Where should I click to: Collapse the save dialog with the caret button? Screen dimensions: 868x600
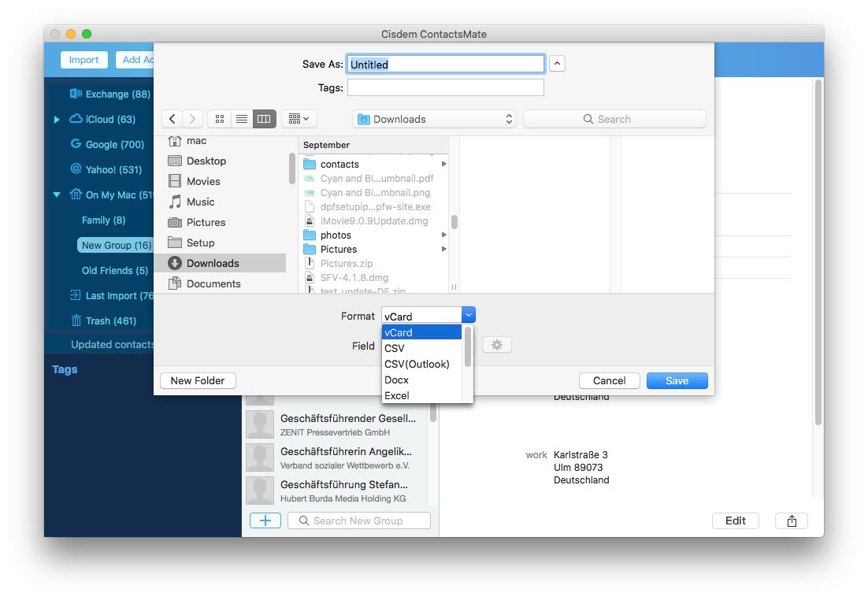tap(557, 64)
